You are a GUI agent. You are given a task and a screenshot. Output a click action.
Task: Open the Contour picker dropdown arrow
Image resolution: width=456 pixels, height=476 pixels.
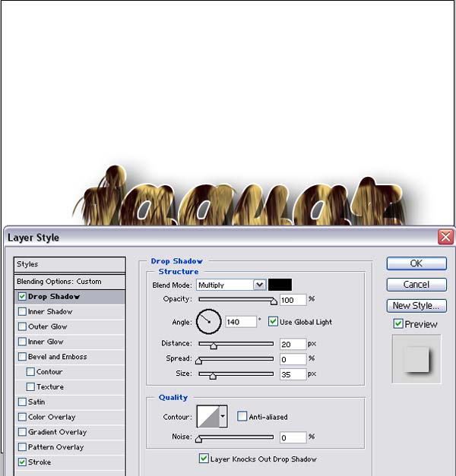[x=223, y=416]
